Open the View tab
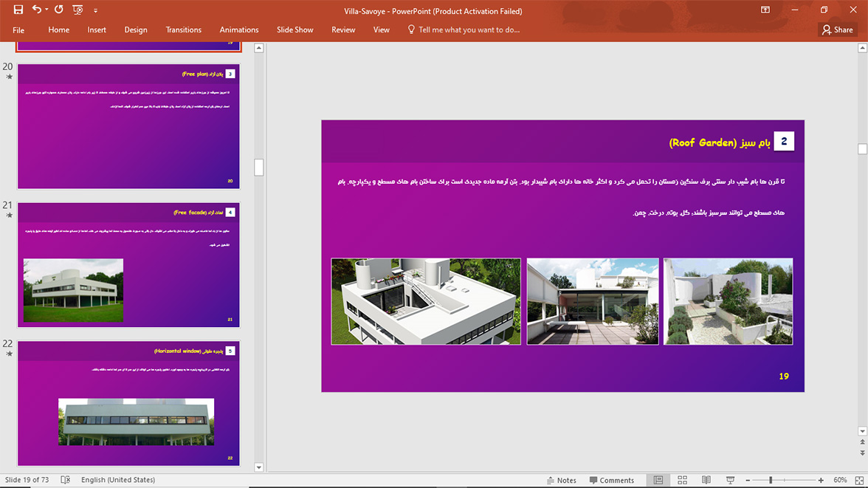Image resolution: width=868 pixels, height=488 pixels. click(382, 30)
